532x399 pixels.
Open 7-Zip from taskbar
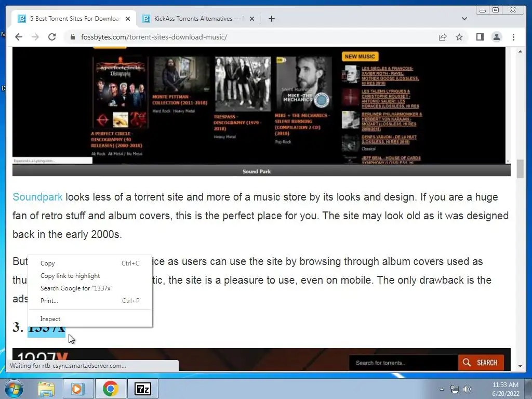click(143, 389)
